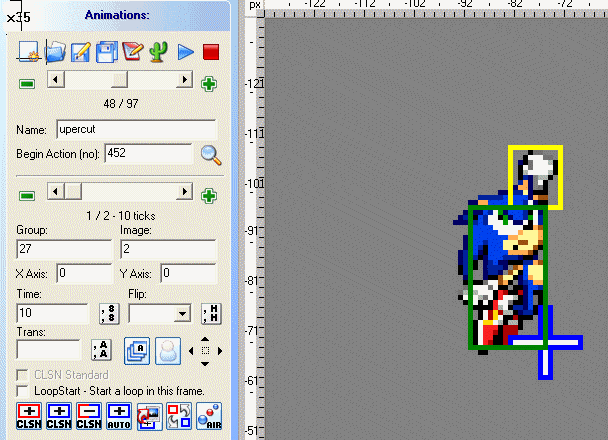Add a frame with lower green plus
This screenshot has width=608, height=440.
pyautogui.click(x=209, y=196)
